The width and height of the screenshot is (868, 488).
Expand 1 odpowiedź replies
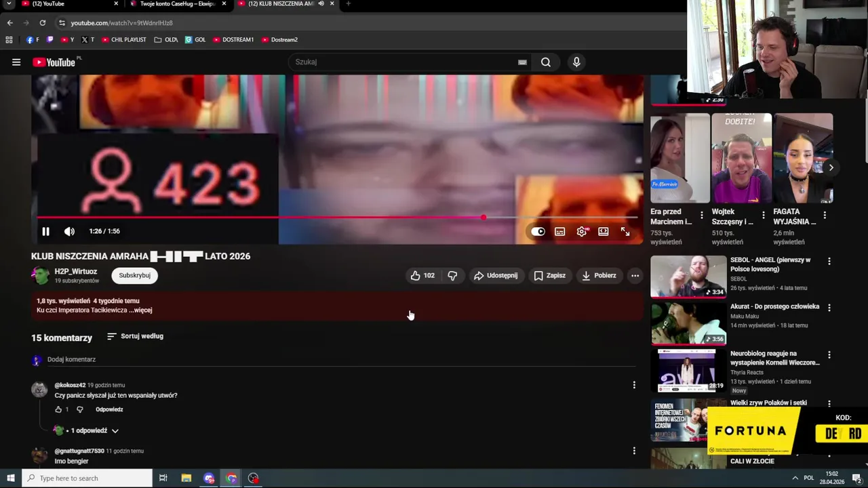[x=90, y=430]
